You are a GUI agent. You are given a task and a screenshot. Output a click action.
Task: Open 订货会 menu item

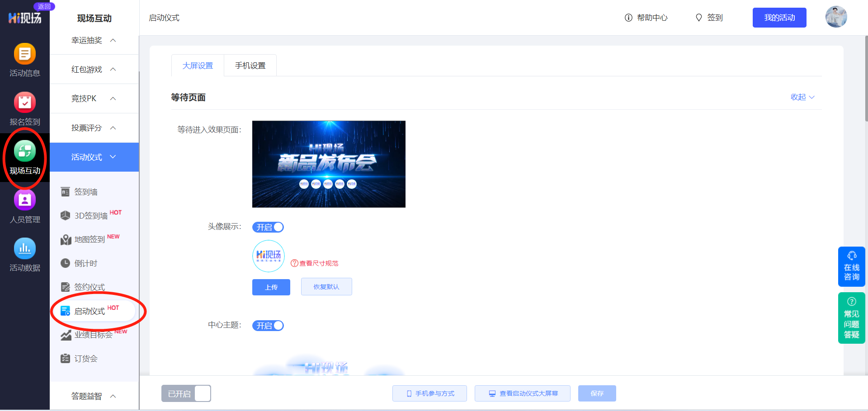pyautogui.click(x=85, y=359)
